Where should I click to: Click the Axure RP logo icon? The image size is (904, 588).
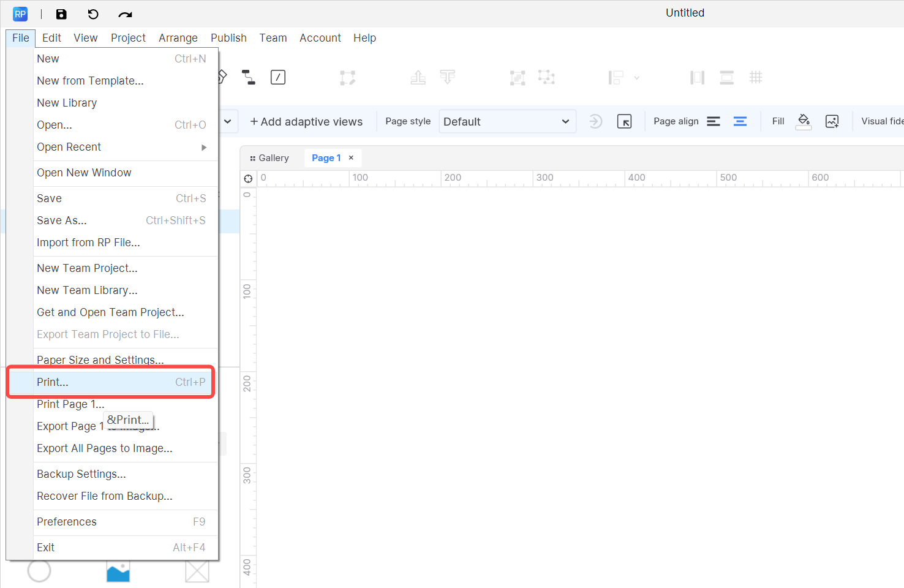point(20,14)
